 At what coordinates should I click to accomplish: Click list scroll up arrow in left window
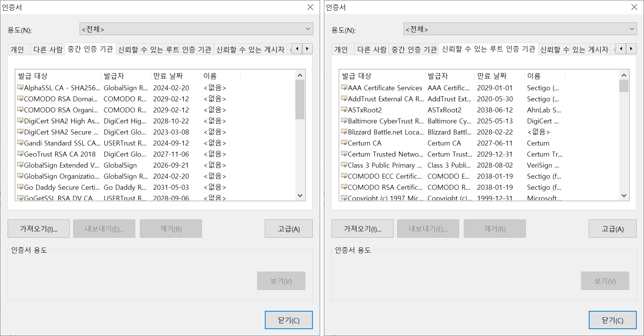[x=300, y=75]
